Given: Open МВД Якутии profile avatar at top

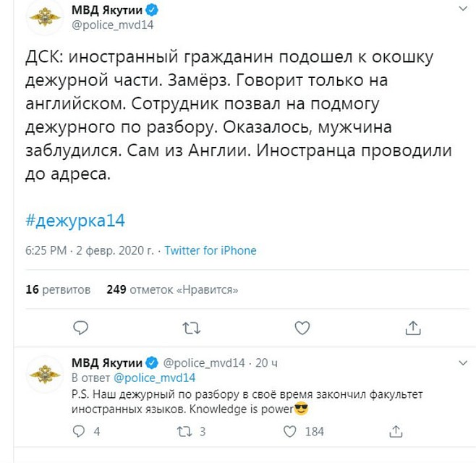Looking at the screenshot, I should tap(45, 17).
